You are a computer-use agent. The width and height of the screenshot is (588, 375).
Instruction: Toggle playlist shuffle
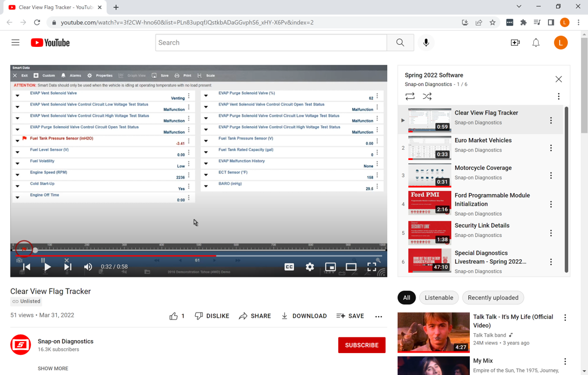coord(427,96)
